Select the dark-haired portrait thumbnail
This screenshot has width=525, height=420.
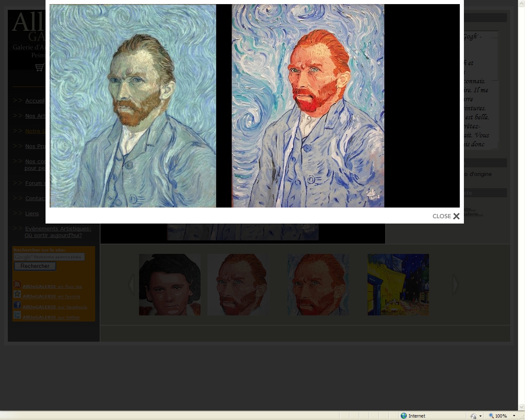(169, 284)
